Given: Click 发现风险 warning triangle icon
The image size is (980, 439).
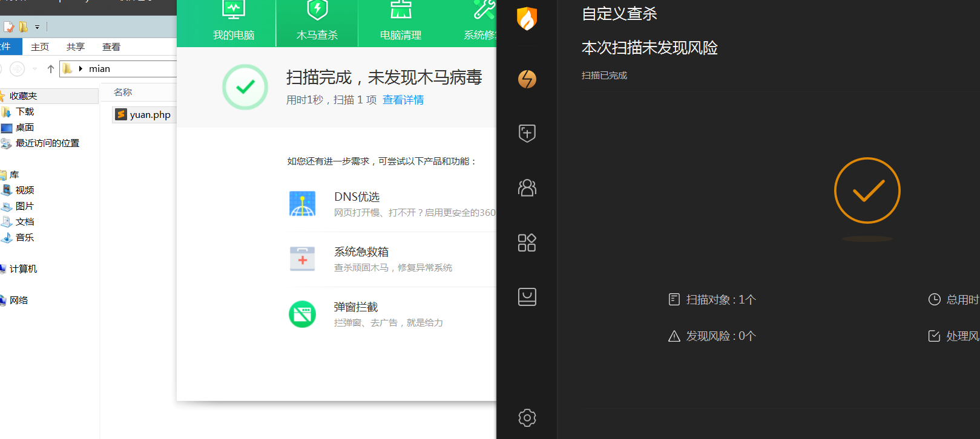Looking at the screenshot, I should pyautogui.click(x=674, y=336).
